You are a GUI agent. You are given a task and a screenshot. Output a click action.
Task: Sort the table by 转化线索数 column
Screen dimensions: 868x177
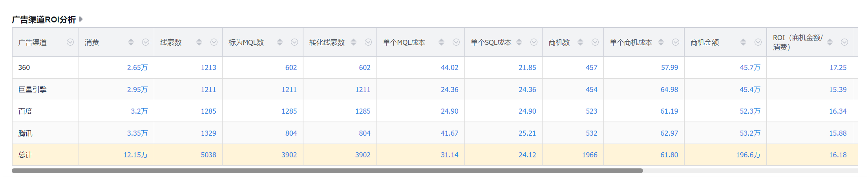353,42
